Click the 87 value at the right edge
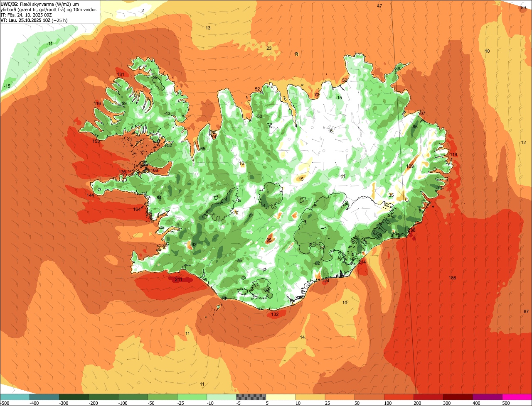 (526, 311)
